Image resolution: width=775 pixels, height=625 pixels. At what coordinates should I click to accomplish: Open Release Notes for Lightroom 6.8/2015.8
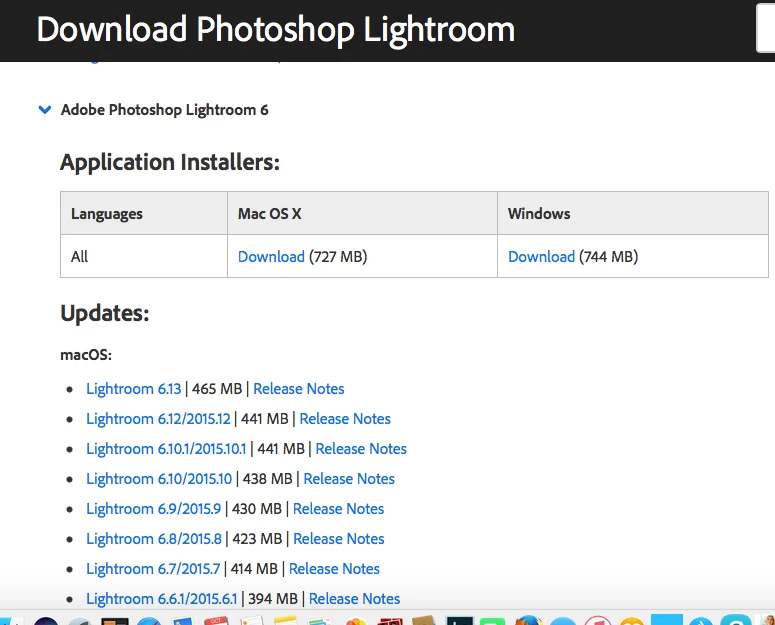tap(339, 539)
